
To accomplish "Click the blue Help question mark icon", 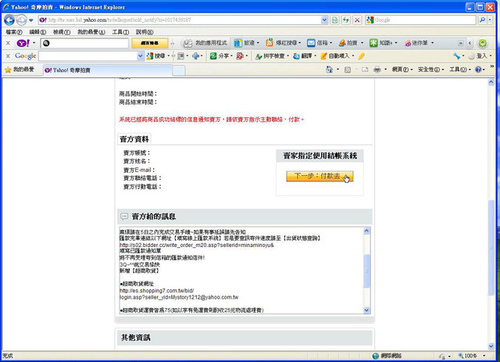I will 479,69.
